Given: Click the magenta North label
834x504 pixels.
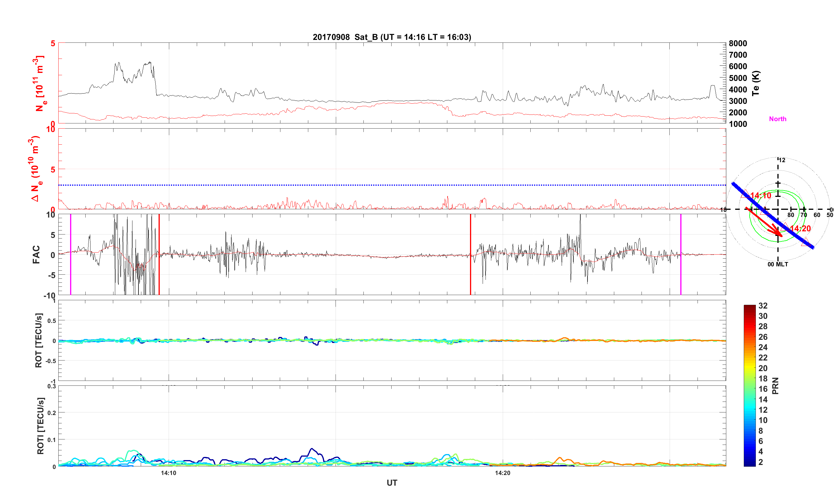Looking at the screenshot, I should point(777,119).
